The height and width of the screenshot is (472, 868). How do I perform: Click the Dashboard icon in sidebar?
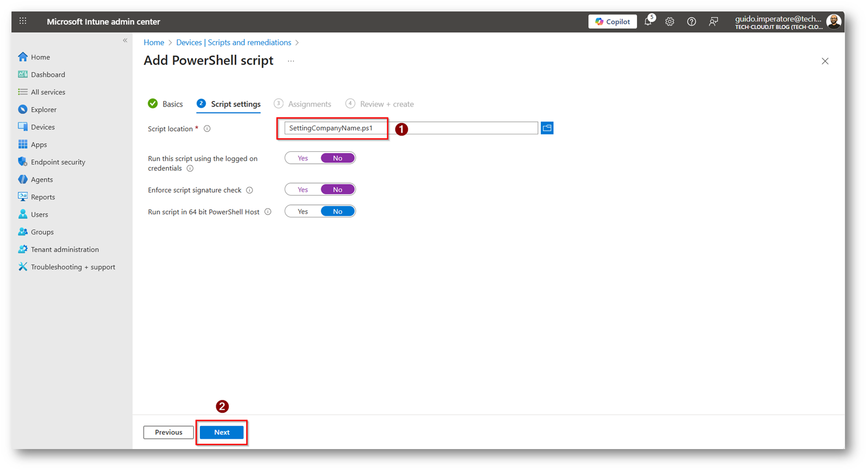pyautogui.click(x=23, y=74)
